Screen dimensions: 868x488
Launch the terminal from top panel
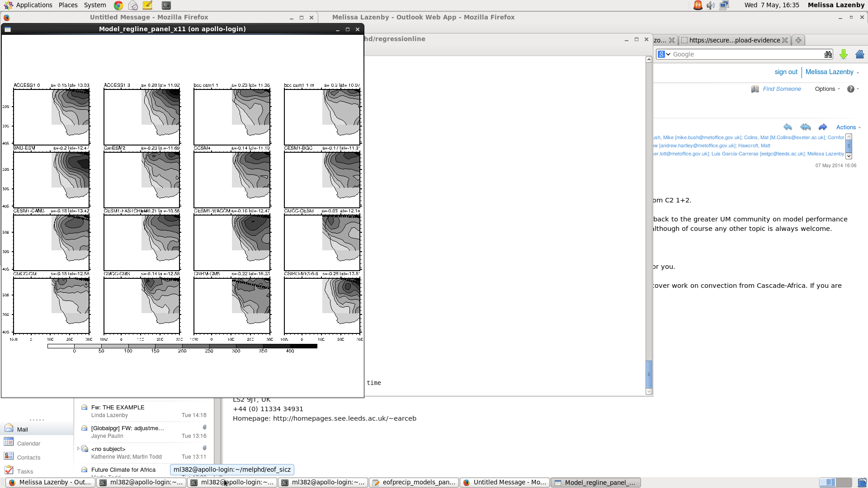(166, 5)
